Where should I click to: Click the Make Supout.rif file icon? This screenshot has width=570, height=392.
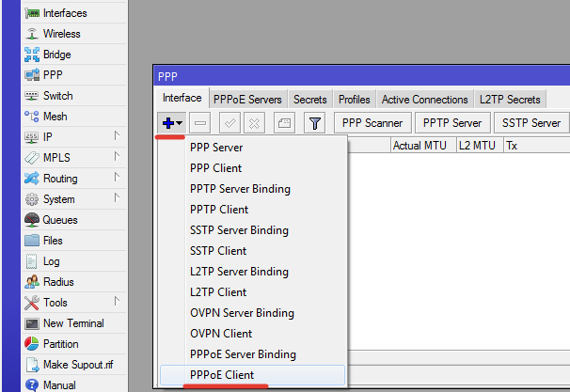click(32, 365)
